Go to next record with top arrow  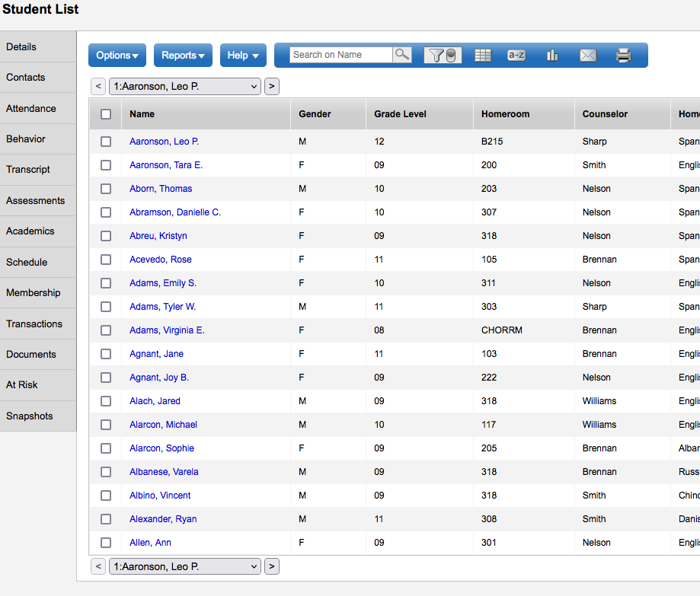click(272, 87)
